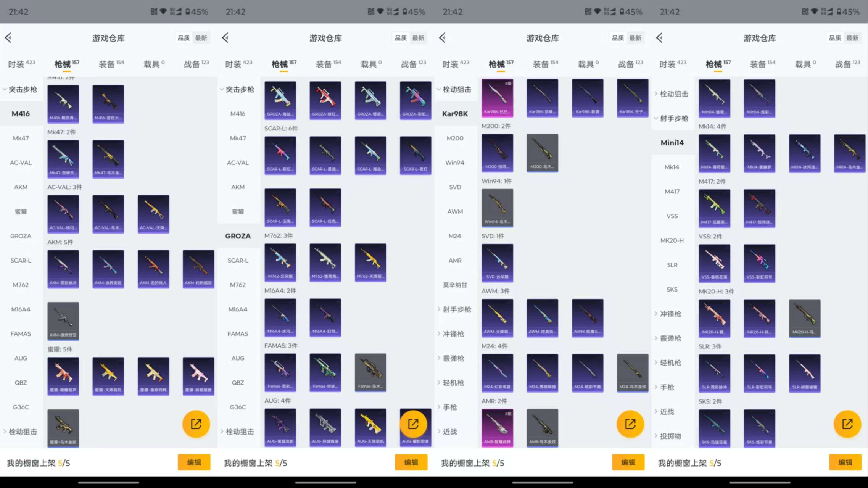The width and height of the screenshot is (868, 488).
Task: Tap the share icon overlapping the AUG skins
Action: tap(413, 424)
